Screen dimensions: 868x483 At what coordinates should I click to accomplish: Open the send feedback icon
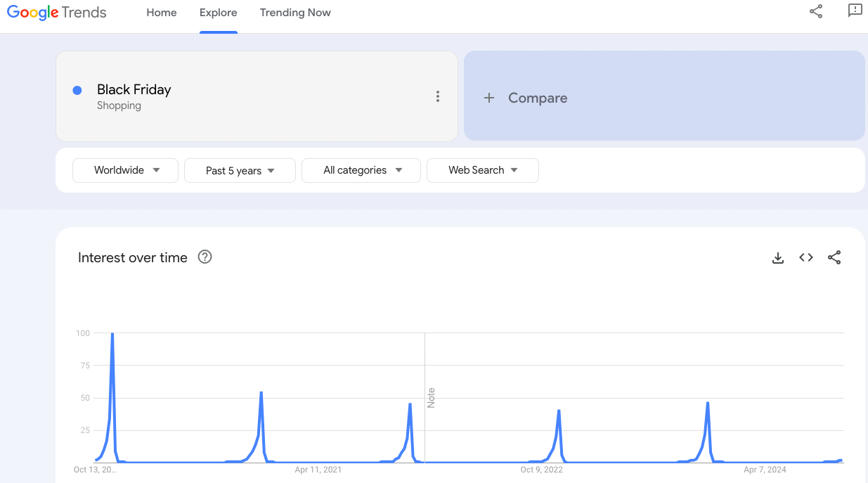pyautogui.click(x=855, y=12)
